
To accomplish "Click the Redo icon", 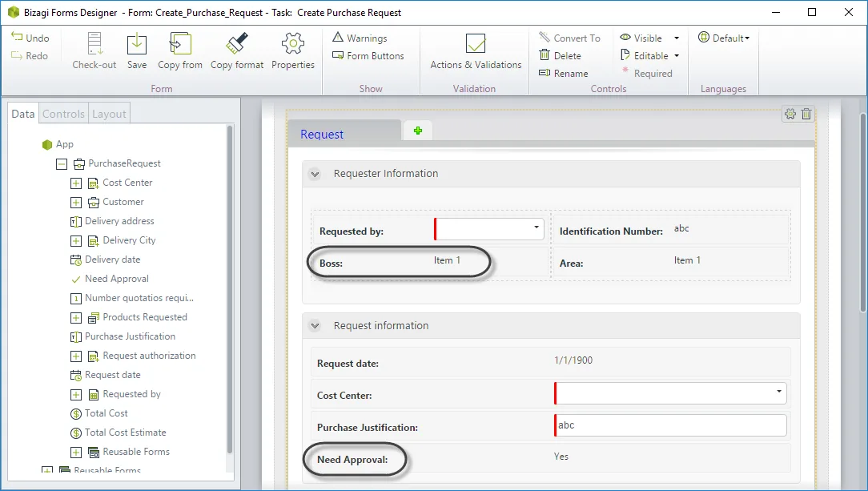I will pyautogui.click(x=17, y=55).
